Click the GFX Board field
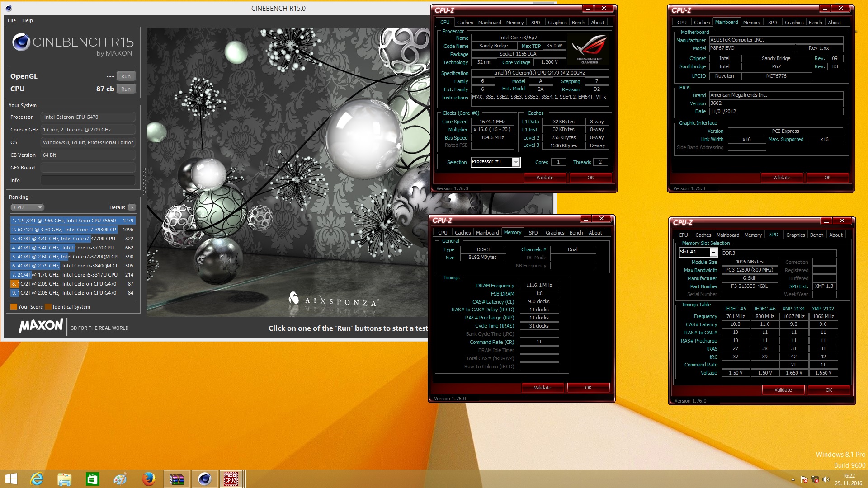The height and width of the screenshot is (488, 868). [x=88, y=168]
